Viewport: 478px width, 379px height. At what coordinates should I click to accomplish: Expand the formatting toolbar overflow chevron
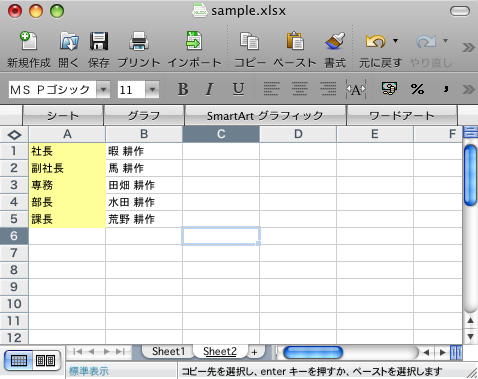468,89
